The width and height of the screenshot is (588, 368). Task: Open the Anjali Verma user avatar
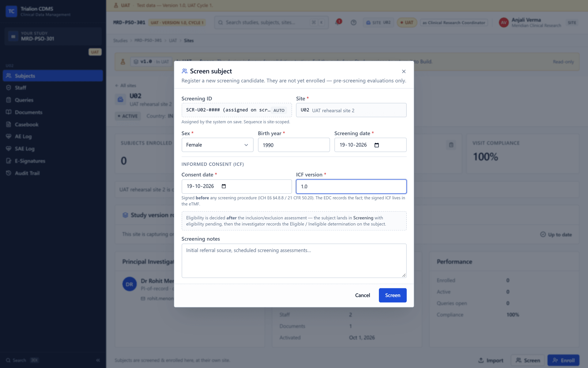[504, 22]
